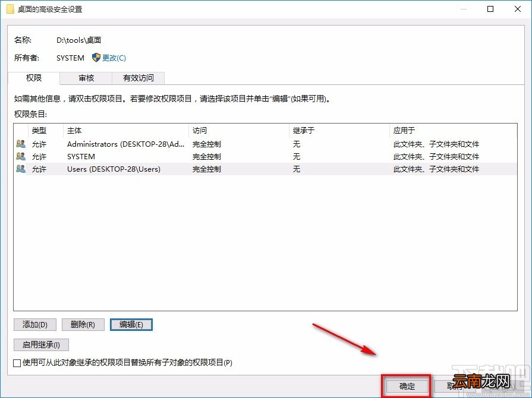Sort by the 继承于 column header
Screen dimensions: 532x398
pyautogui.click(x=339, y=131)
